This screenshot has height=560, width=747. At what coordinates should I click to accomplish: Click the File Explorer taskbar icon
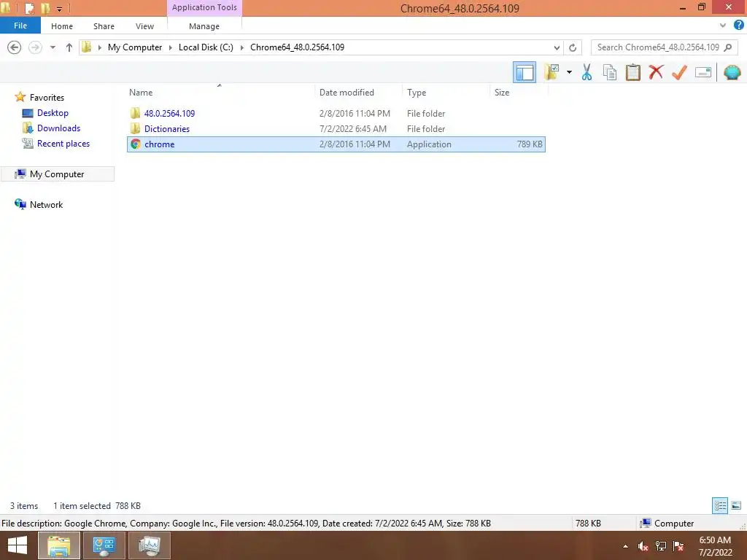(59, 545)
